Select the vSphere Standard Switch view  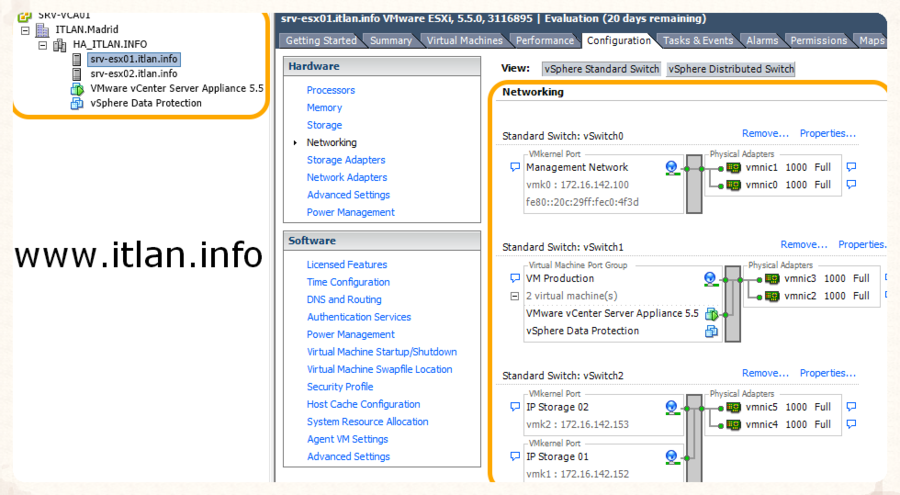pyautogui.click(x=601, y=69)
